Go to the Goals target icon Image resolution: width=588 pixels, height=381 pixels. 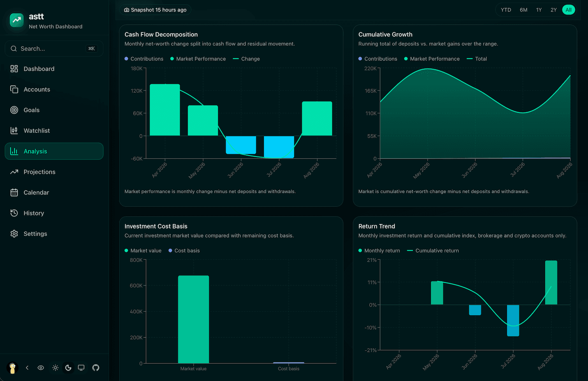coord(14,110)
